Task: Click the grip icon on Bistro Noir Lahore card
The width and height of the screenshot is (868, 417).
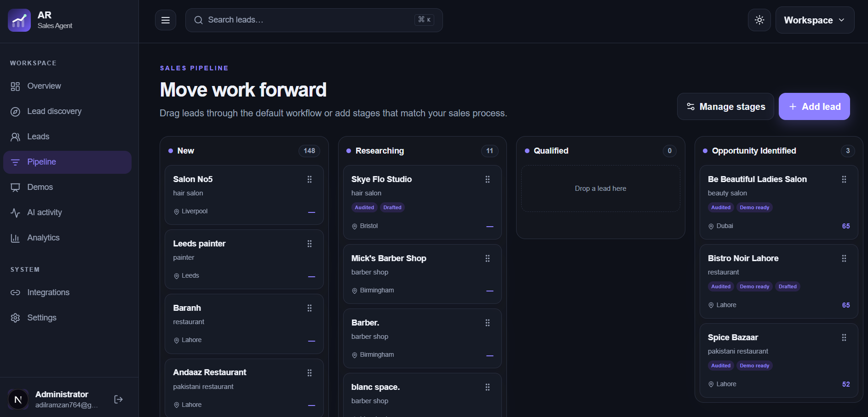Action: coord(844,258)
